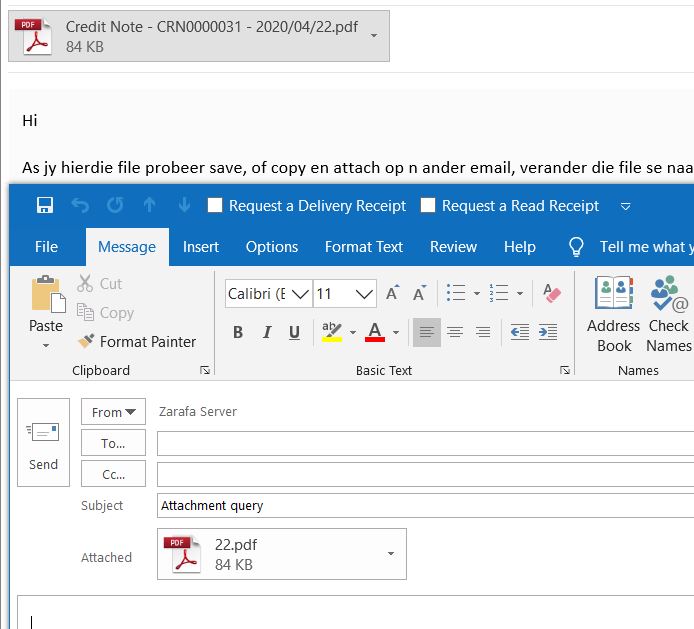694x629 pixels.
Task: Toggle Italic formatting
Action: pos(266,332)
